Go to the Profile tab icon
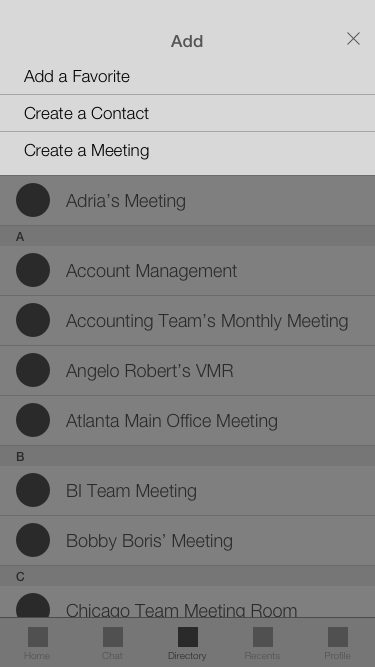 click(338, 637)
